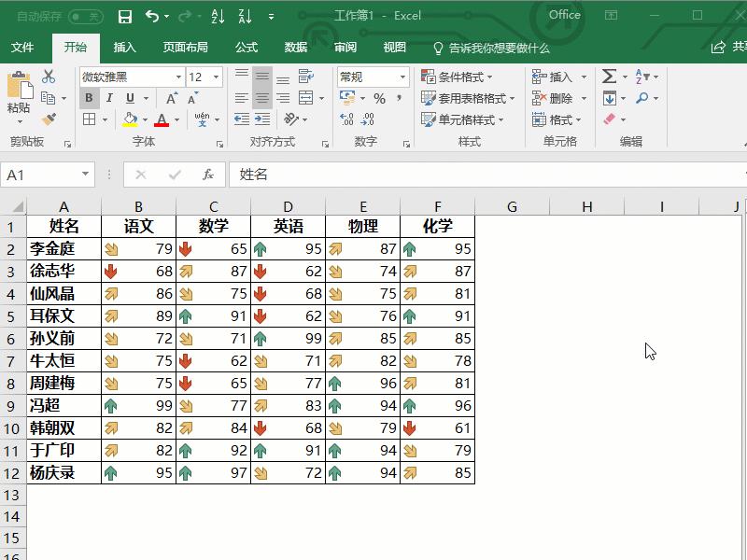Click the Cut scissors icon

click(x=49, y=77)
